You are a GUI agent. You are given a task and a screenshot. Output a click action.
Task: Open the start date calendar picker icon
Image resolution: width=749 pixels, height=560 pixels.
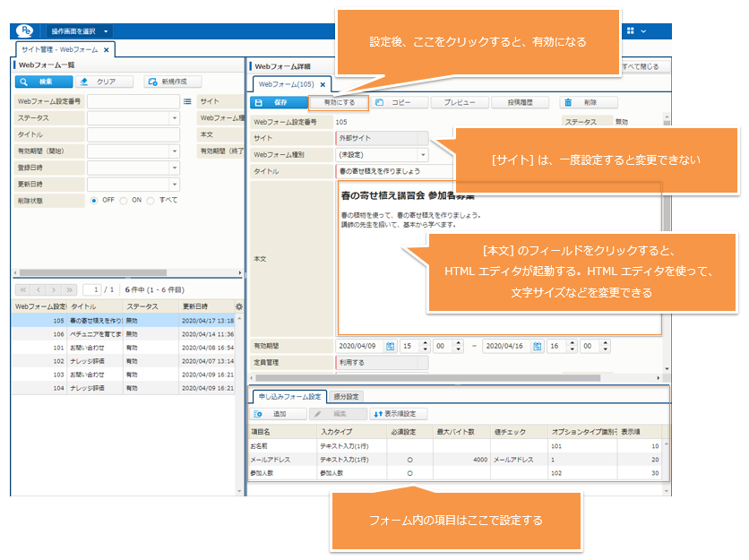coord(390,346)
